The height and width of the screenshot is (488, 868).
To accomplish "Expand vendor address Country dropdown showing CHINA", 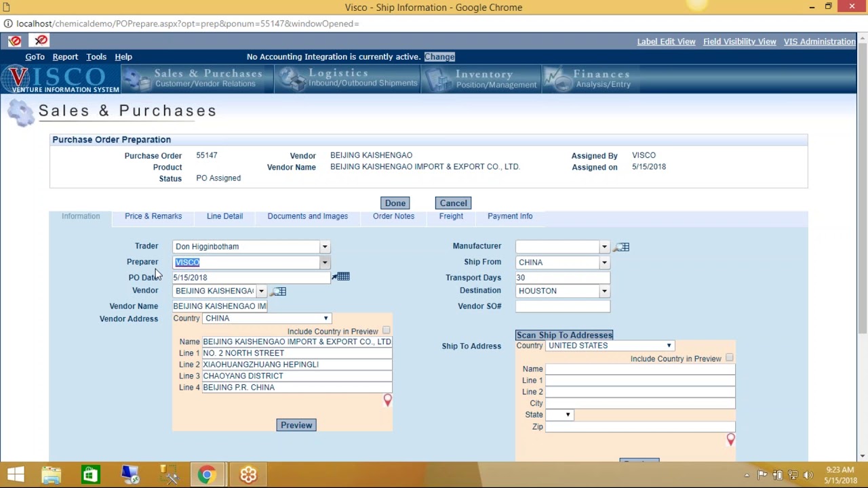I will (266, 319).
